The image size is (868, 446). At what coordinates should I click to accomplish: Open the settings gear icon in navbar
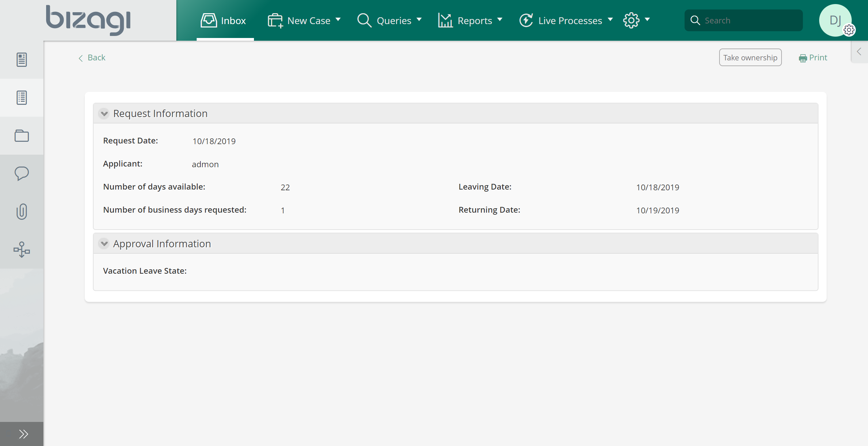click(x=631, y=20)
